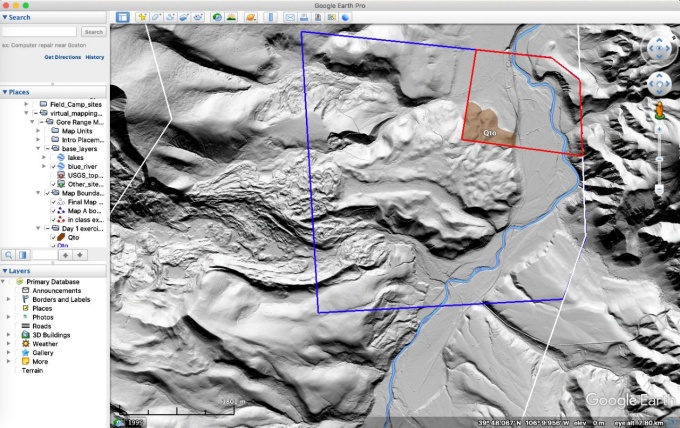
Task: Open the Get Directions link
Action: [x=61, y=57]
